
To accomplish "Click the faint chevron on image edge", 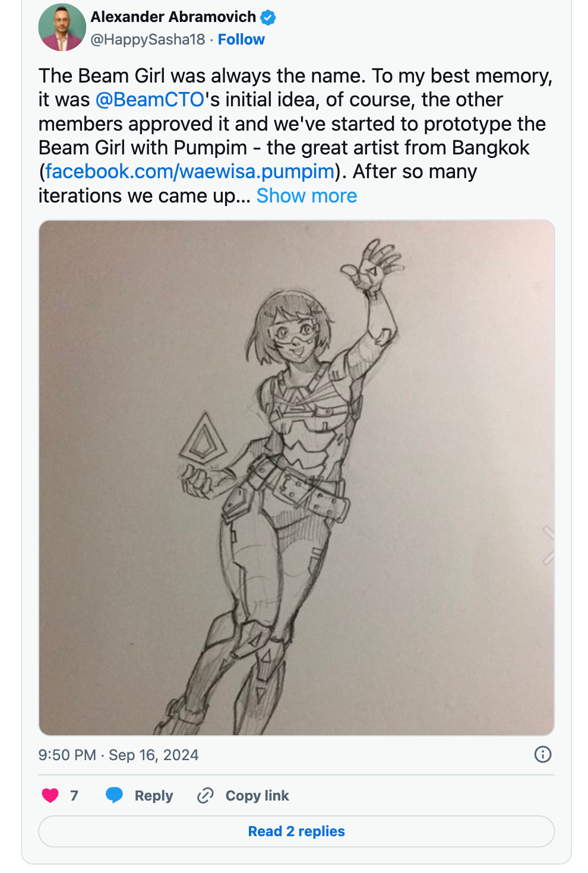I will click(548, 545).
